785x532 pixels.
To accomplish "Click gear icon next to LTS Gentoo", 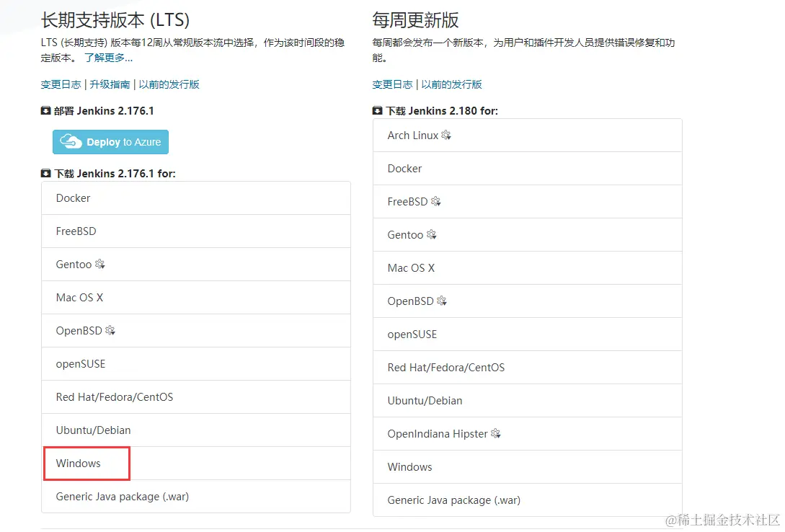I will coord(99,264).
